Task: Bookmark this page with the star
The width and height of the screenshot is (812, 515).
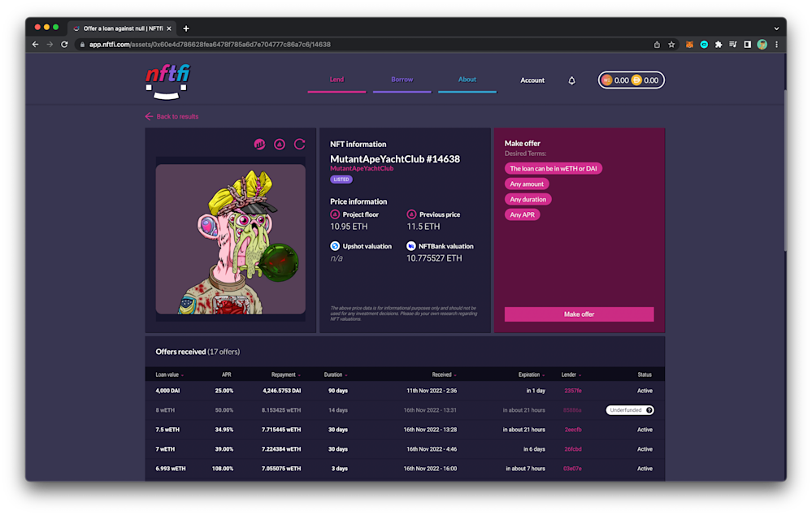Action: click(671, 45)
